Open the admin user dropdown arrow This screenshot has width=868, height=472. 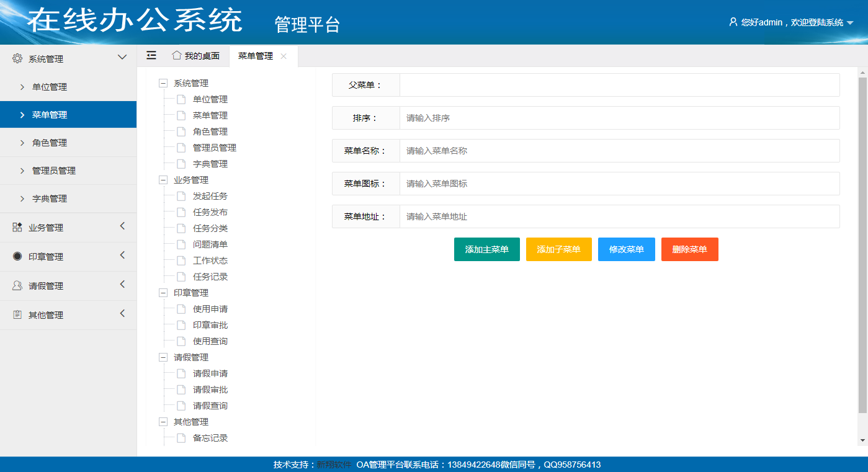click(x=850, y=23)
